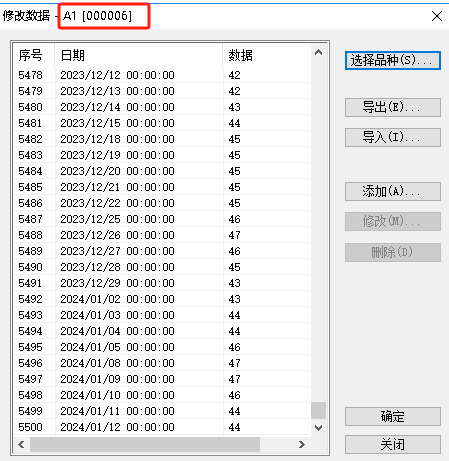Click the 选择品种(S)... button
The width and height of the screenshot is (449, 461).
tap(393, 60)
